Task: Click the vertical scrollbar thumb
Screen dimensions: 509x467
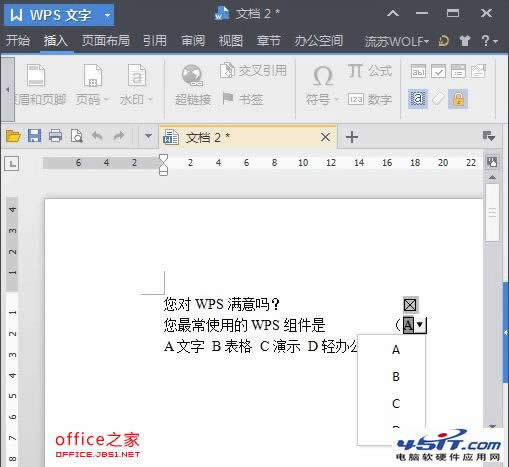Action: (492, 212)
